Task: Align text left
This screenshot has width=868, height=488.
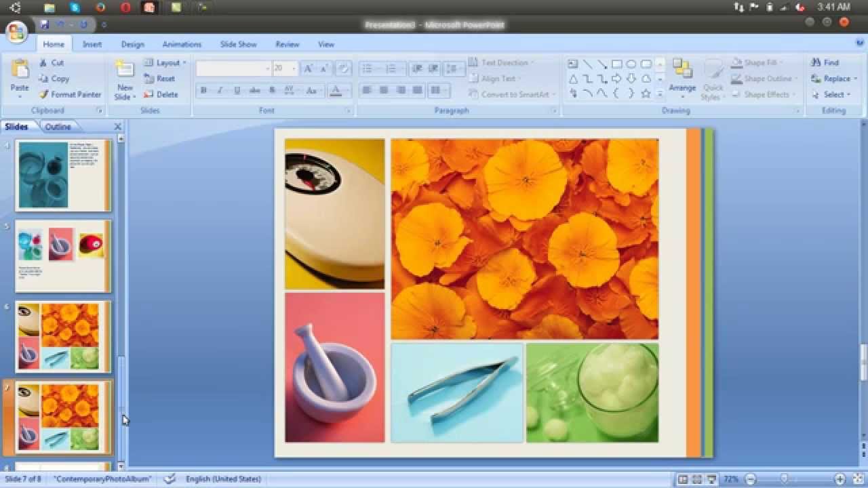Action: tap(367, 90)
